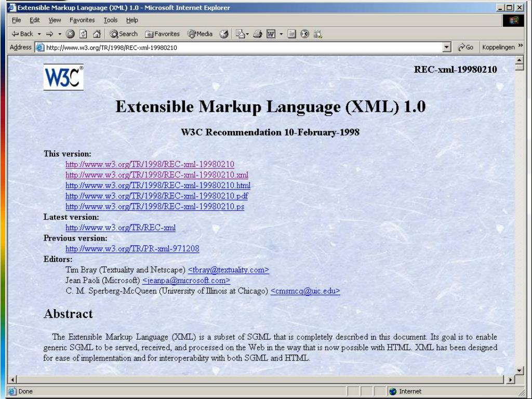Open the REC-xml-19980210 link without extension

click(150, 164)
